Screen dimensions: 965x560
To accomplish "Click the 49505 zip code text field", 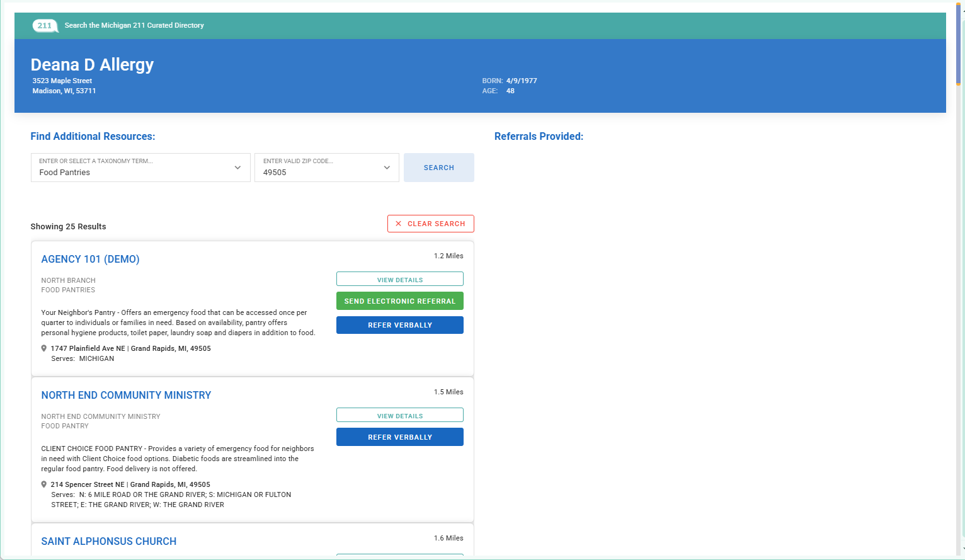I will [x=318, y=173].
